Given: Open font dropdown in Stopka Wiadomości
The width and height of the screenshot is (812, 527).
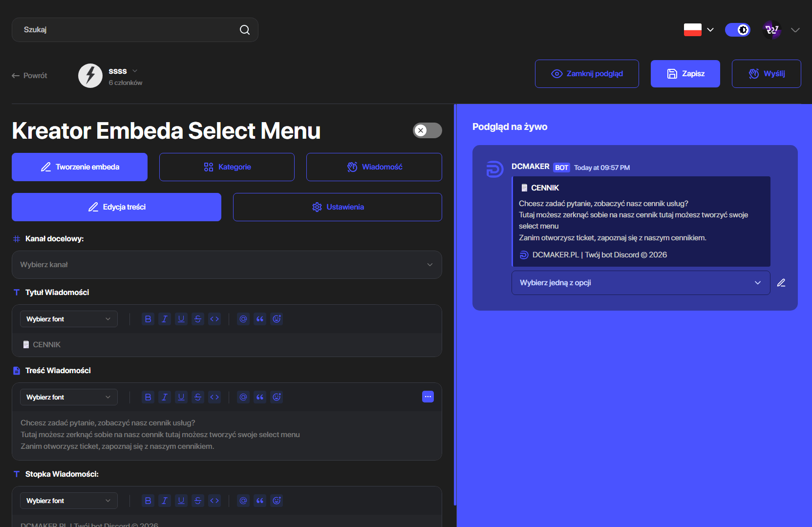Looking at the screenshot, I should click(69, 501).
